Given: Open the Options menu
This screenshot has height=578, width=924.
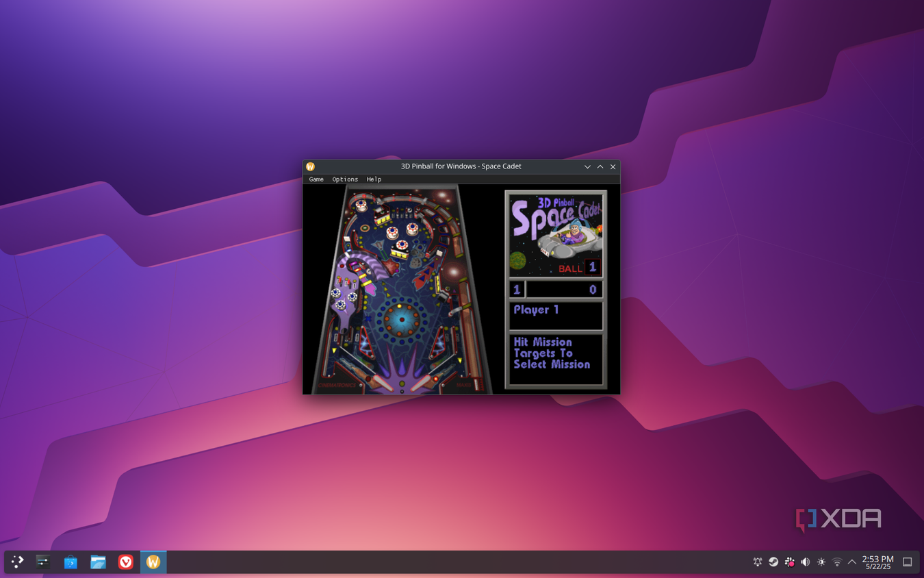Looking at the screenshot, I should pyautogui.click(x=345, y=179).
